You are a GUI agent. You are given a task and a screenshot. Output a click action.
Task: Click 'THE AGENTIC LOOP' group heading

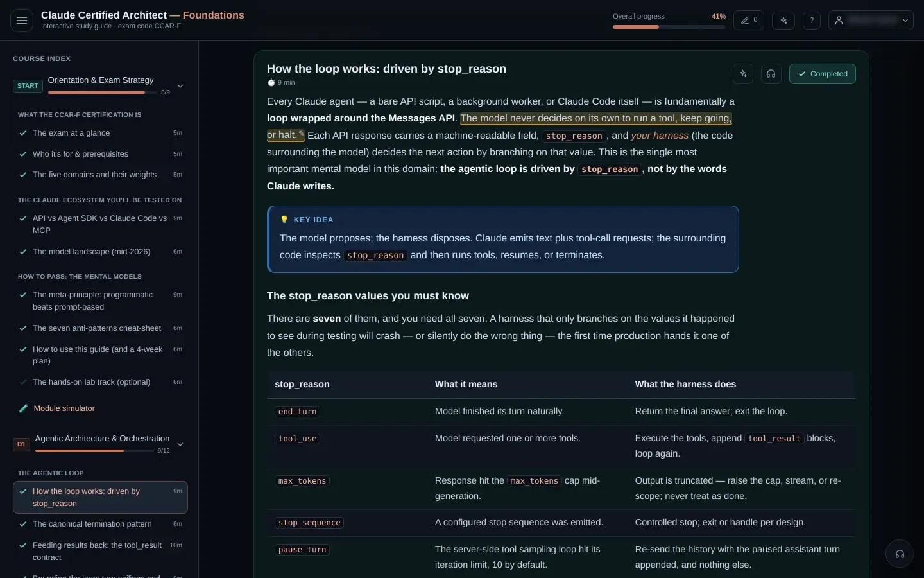[51, 473]
